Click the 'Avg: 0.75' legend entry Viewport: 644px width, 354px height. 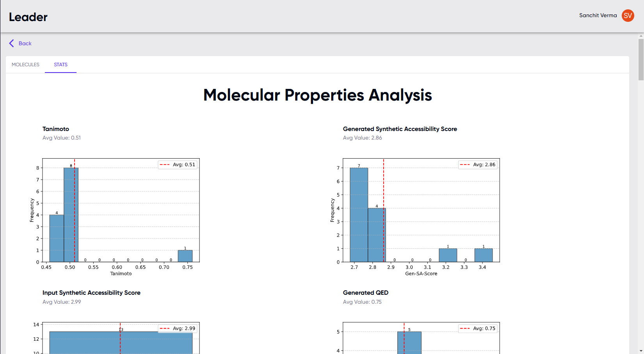click(478, 329)
